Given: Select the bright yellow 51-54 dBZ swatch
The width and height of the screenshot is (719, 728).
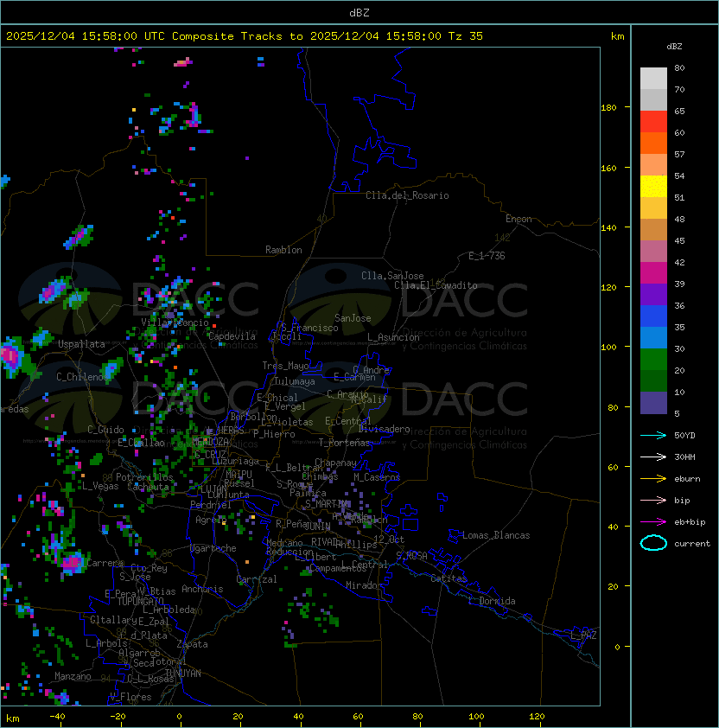Looking at the screenshot, I should pos(653,187).
